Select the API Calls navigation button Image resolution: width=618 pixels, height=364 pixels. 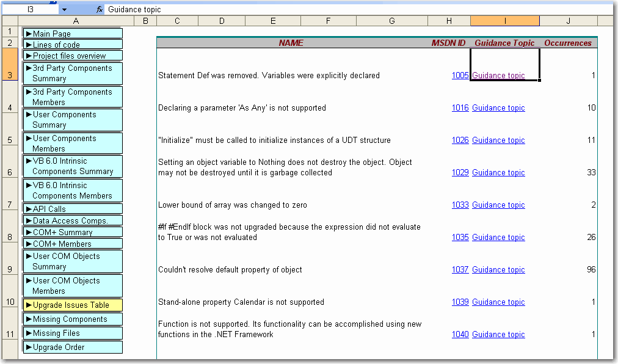[72, 209]
